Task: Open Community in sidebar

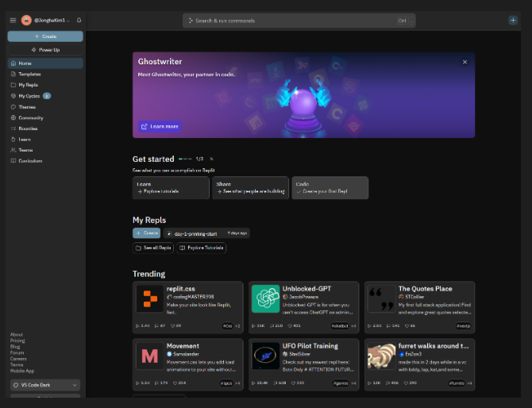Action: click(x=45, y=117)
